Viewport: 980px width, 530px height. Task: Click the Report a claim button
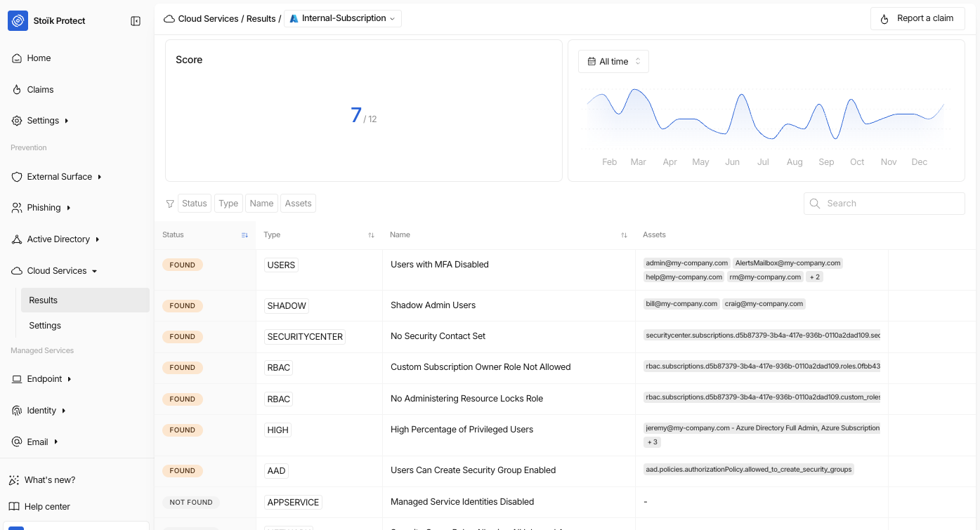[917, 18]
